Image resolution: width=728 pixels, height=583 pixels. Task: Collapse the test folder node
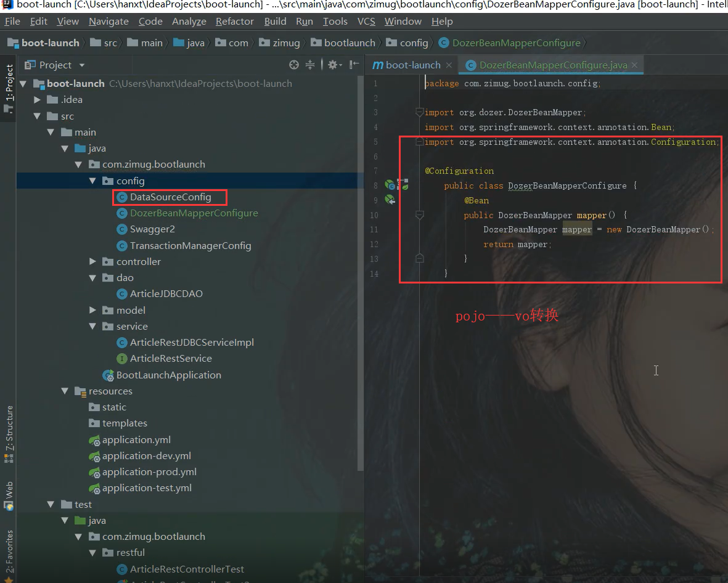pyautogui.click(x=51, y=504)
